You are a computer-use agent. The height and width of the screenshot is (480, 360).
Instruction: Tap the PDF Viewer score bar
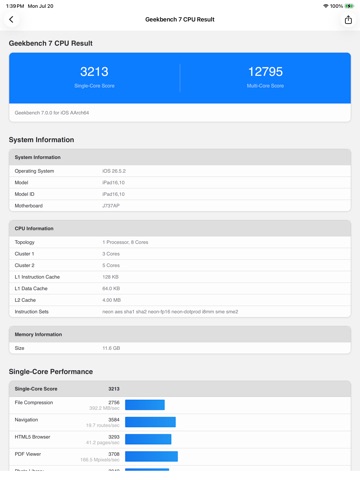(152, 456)
